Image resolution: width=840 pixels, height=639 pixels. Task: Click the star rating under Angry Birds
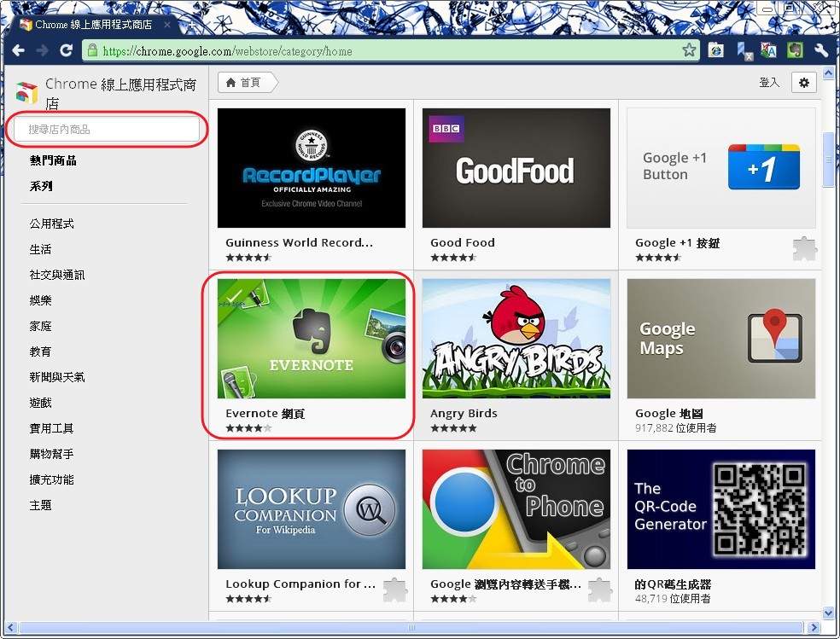[453, 428]
